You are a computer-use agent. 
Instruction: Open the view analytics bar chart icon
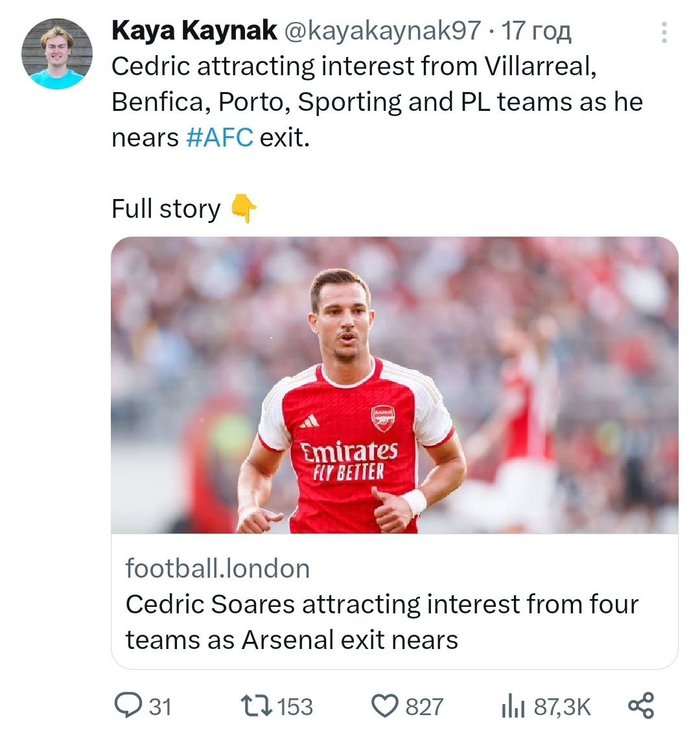tap(514, 705)
